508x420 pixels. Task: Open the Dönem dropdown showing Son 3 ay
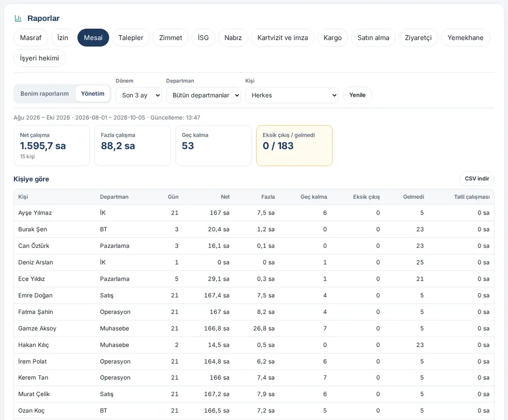[139, 95]
